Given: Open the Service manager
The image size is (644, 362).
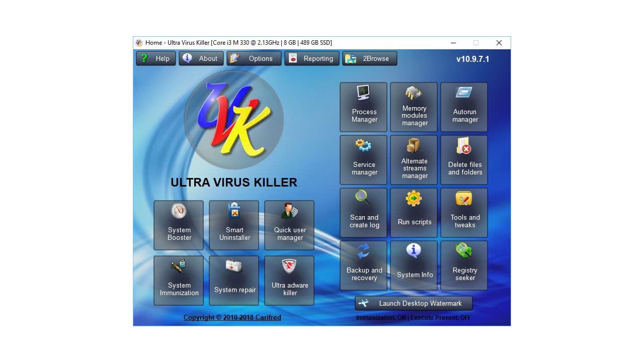Looking at the screenshot, I should coord(363,159).
